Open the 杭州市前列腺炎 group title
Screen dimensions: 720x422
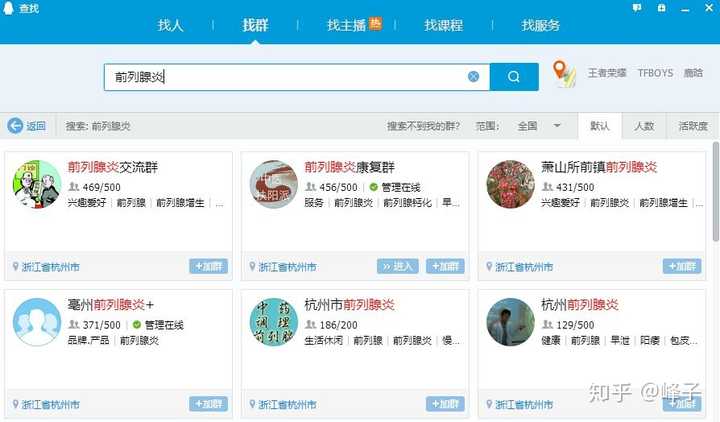tap(349, 304)
